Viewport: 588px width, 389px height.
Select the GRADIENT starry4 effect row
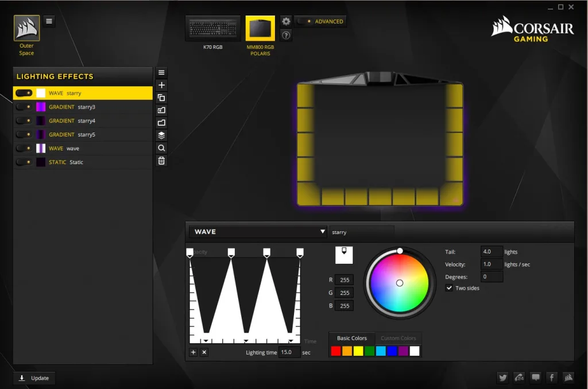[83, 120]
